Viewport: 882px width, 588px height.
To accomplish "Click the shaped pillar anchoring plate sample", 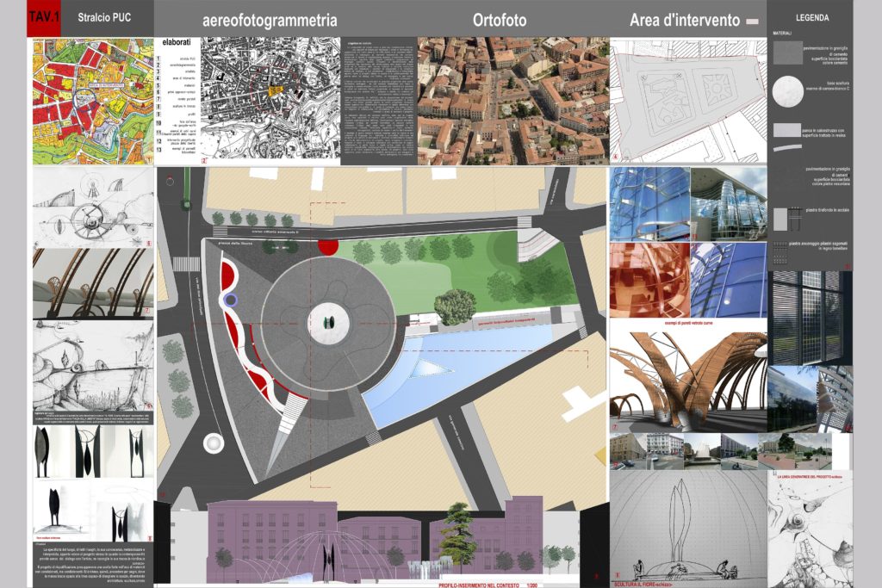I will (780, 253).
